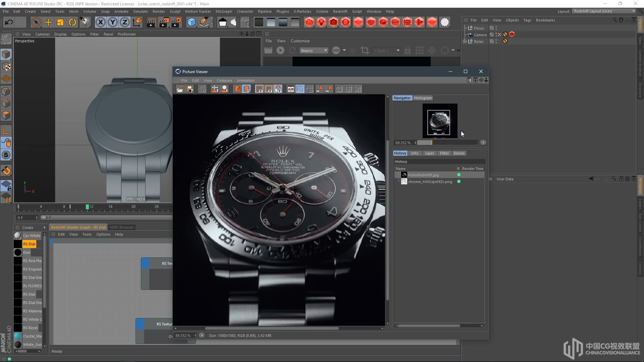Select the Move tool

click(x=48, y=22)
